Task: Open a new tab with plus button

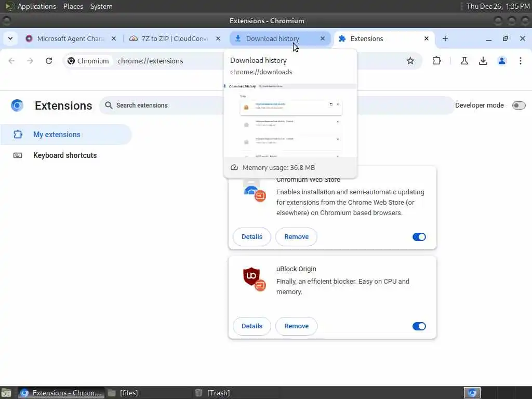Action: (445, 38)
